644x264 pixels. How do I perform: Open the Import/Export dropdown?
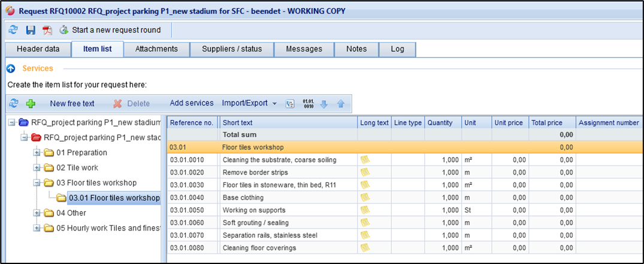pyautogui.click(x=249, y=103)
